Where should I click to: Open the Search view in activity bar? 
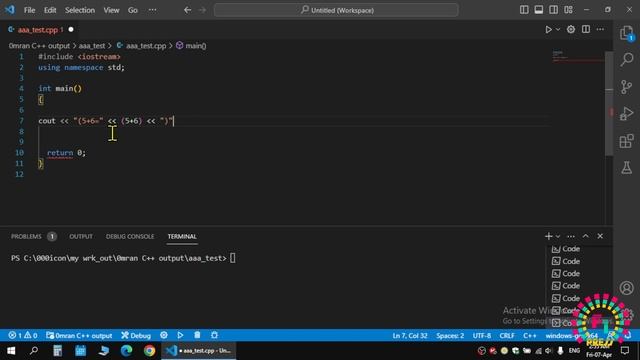(627, 60)
